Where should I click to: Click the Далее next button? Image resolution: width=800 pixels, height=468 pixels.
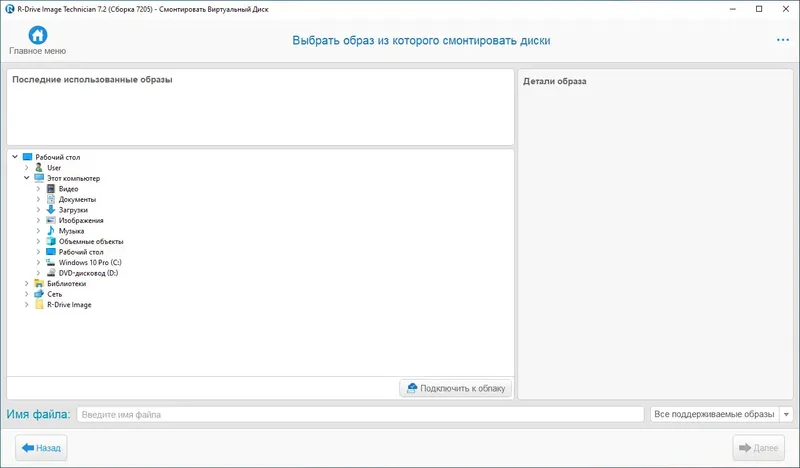pyautogui.click(x=759, y=448)
